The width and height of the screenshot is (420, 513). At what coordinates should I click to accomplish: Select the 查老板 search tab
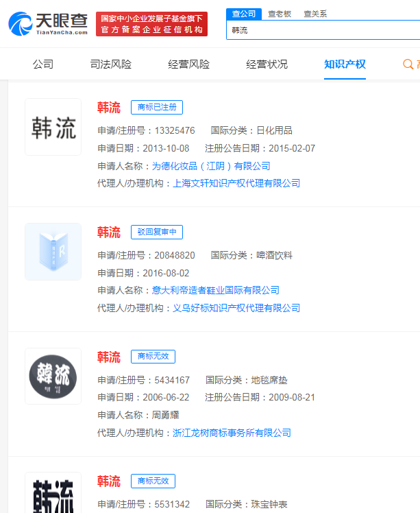[x=280, y=14]
